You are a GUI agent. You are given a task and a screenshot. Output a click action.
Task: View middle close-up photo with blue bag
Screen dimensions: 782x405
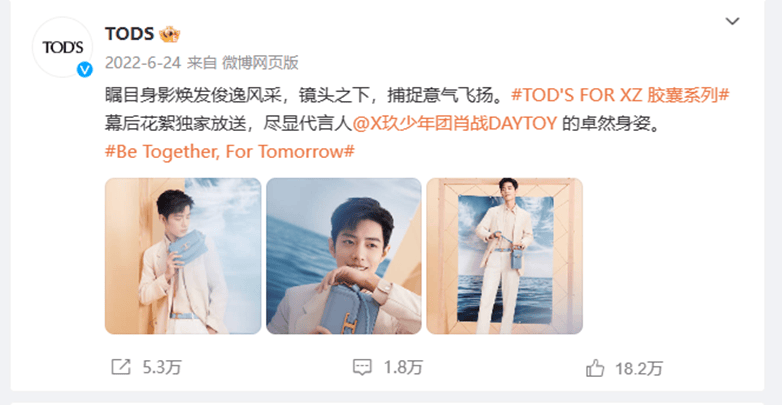(x=344, y=256)
